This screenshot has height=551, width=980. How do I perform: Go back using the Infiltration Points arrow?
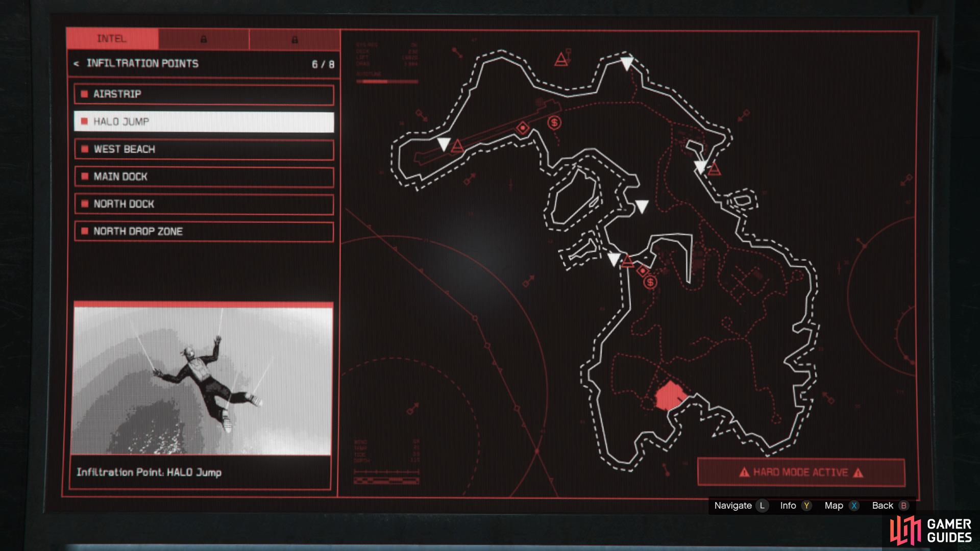click(77, 64)
